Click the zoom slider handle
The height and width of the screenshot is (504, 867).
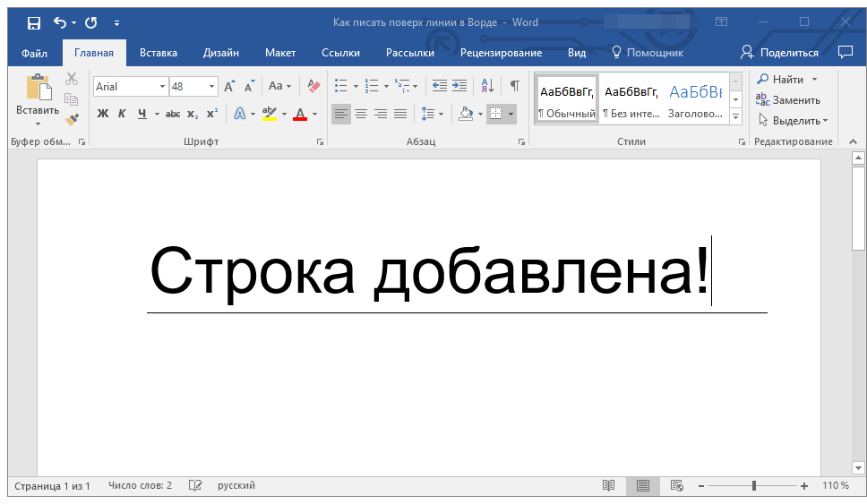(x=754, y=485)
